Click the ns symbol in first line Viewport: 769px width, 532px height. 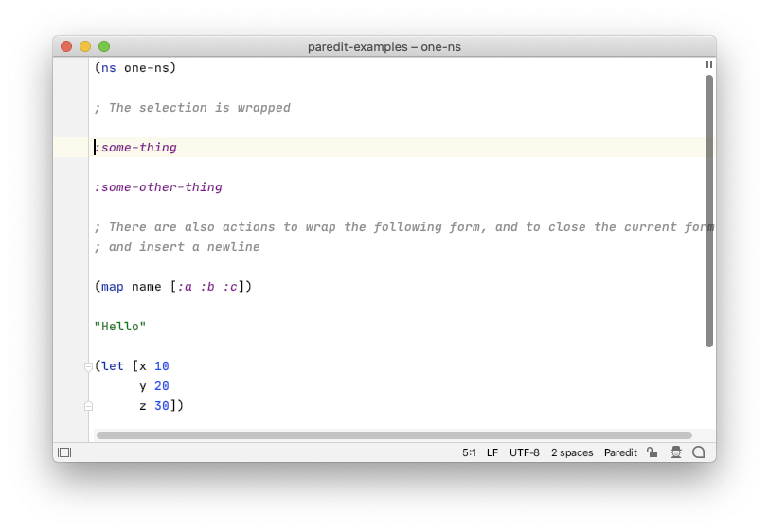109,68
